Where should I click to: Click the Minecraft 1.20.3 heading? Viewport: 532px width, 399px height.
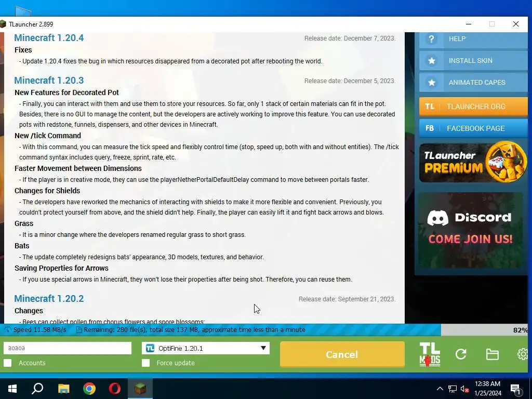49,81
